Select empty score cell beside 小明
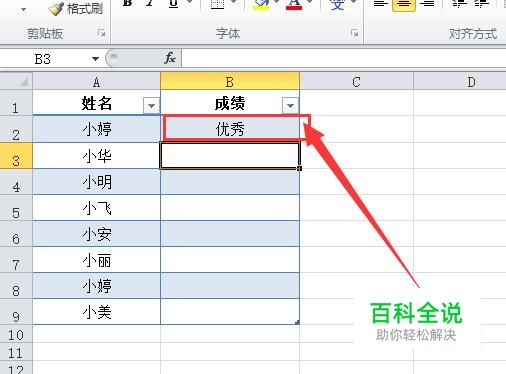 [230, 182]
